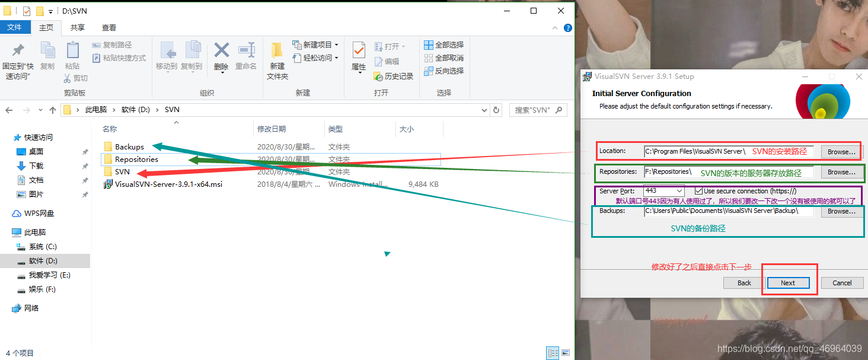Click Select all in ribbon
Viewport: 868px width, 360px height.
click(444, 45)
